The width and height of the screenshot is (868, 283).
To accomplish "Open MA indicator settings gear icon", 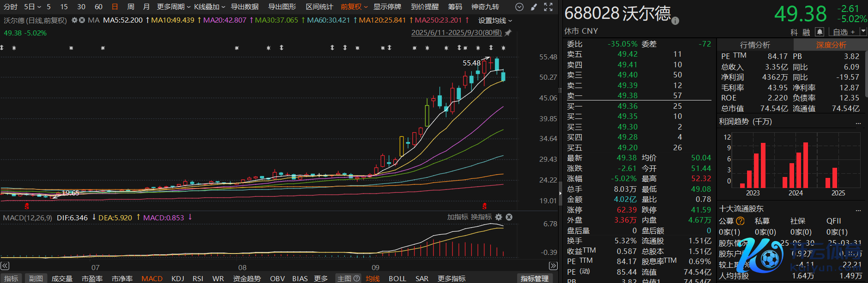I will (x=74, y=20).
